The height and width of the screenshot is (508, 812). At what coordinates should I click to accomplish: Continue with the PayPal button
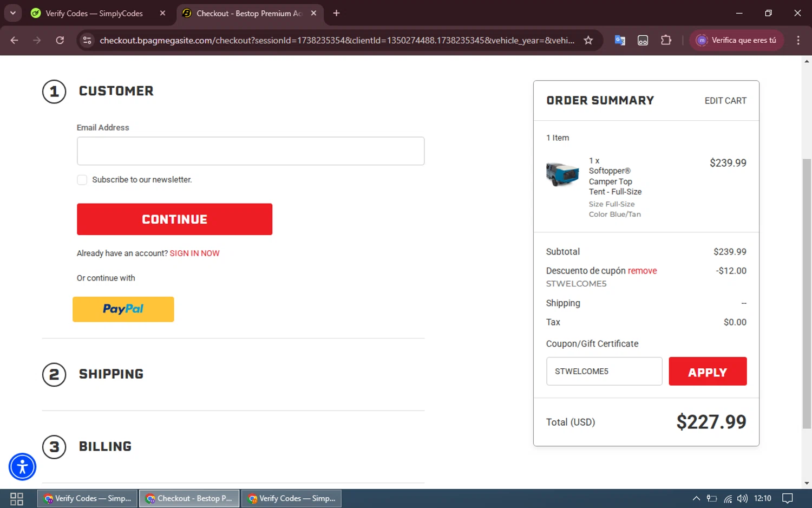[123, 309]
